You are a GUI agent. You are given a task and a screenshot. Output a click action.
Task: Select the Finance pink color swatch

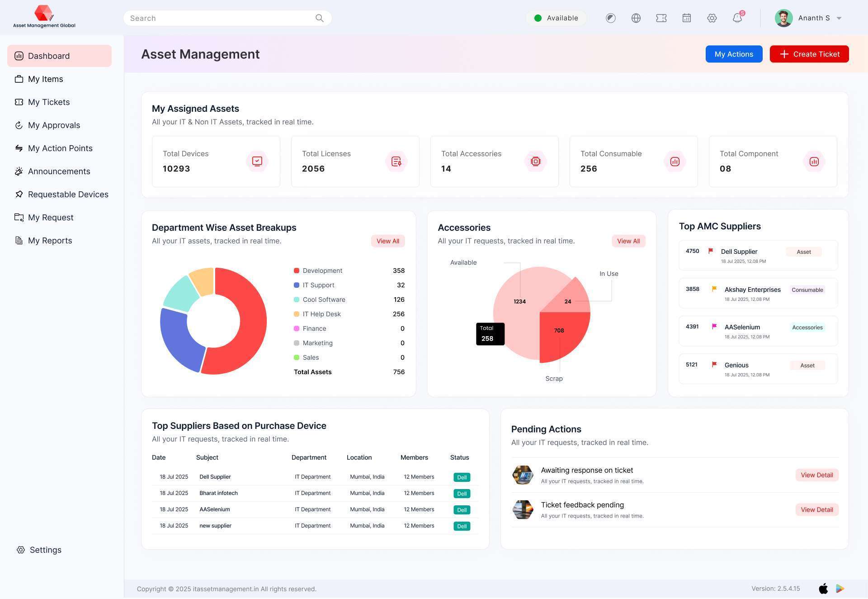(x=297, y=328)
